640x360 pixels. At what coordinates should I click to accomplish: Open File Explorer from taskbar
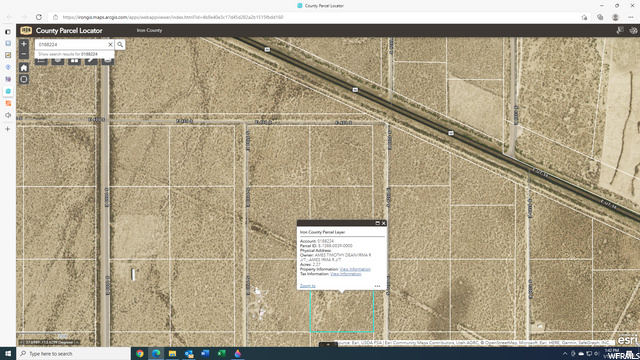pos(172,353)
